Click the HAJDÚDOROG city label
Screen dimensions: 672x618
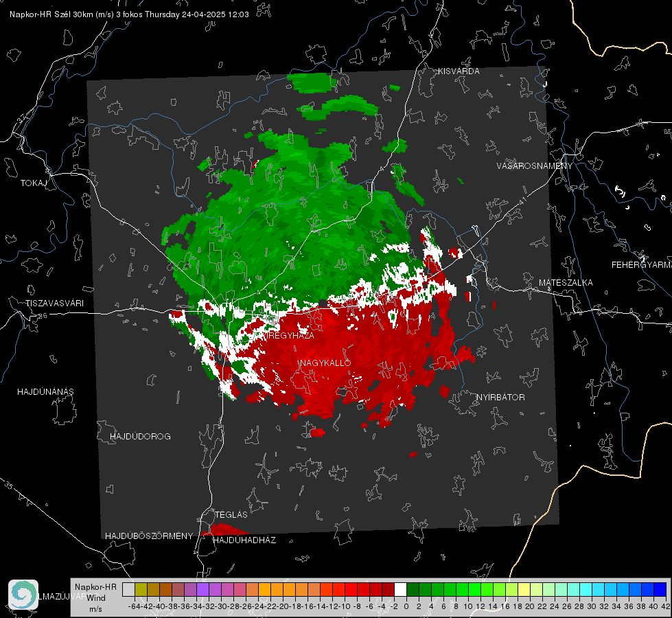[140, 437]
